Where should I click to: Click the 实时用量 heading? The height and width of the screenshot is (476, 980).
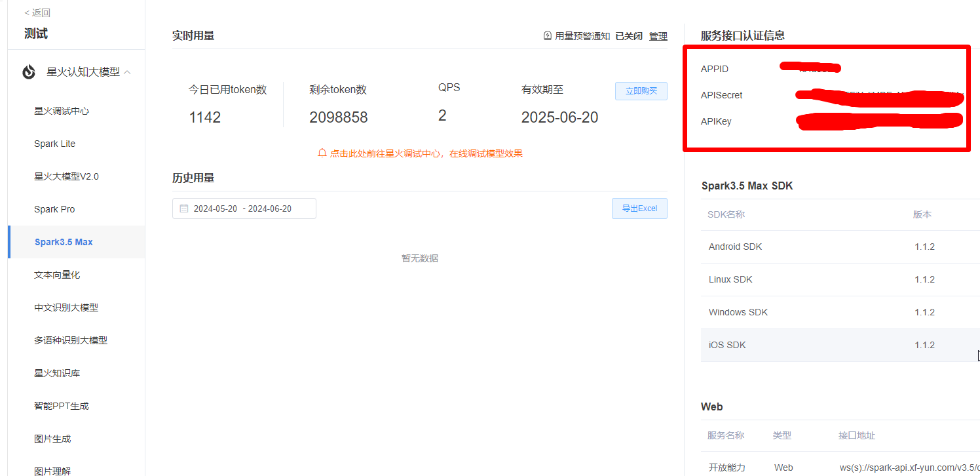[193, 35]
